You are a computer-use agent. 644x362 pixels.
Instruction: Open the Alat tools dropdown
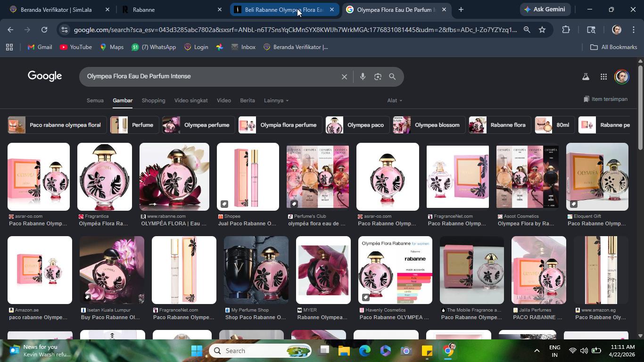pos(395,100)
